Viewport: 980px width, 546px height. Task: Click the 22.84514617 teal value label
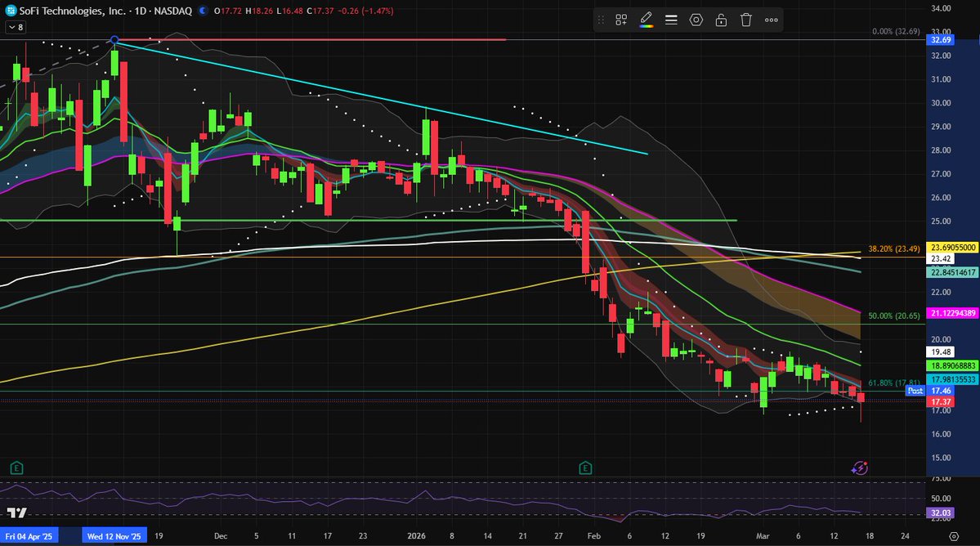[x=952, y=272]
